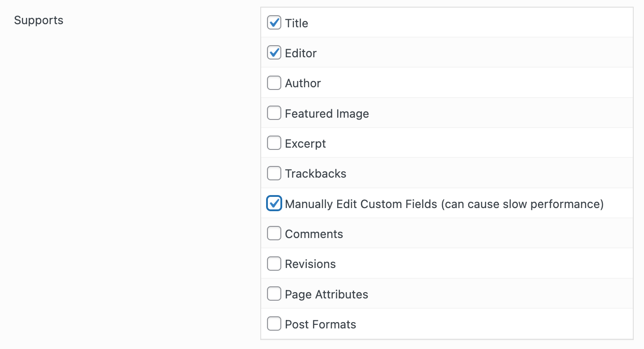Uncheck the Manually Edit Custom Fields box
This screenshot has height=349, width=644.
coord(274,204)
